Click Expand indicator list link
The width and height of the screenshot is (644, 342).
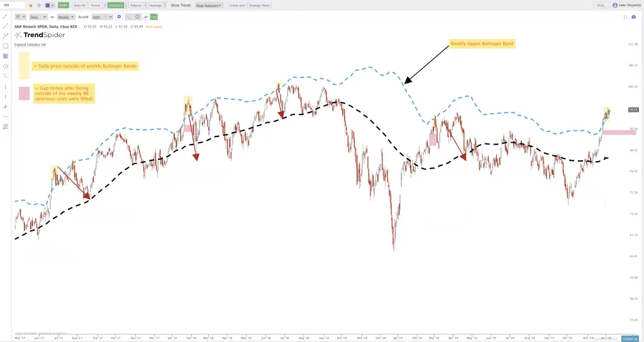(x=30, y=45)
